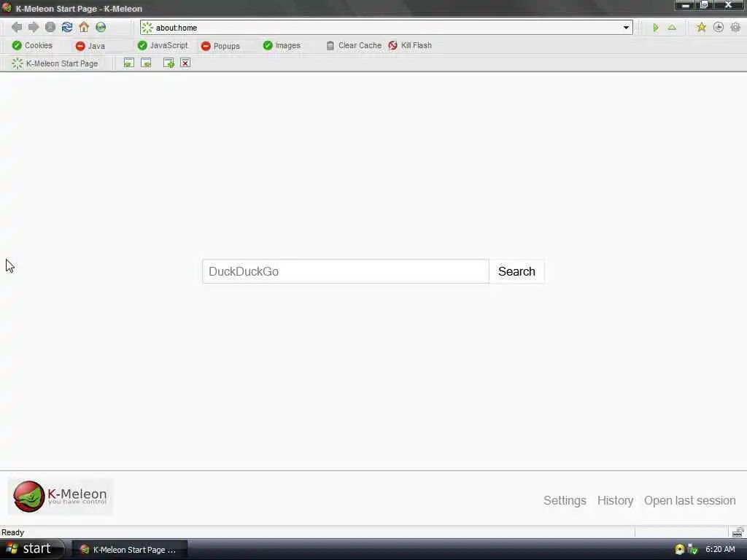
Task: Open the History link
Action: point(615,500)
